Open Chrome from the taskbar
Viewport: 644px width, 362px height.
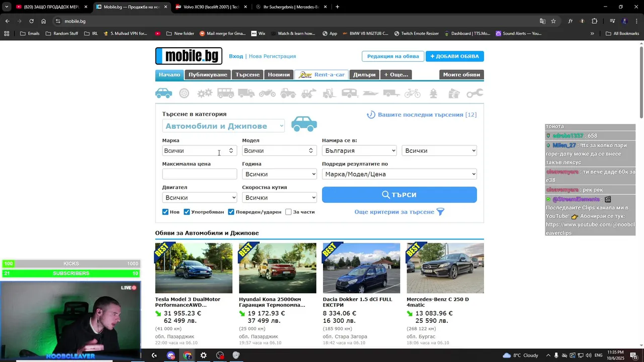click(x=187, y=355)
